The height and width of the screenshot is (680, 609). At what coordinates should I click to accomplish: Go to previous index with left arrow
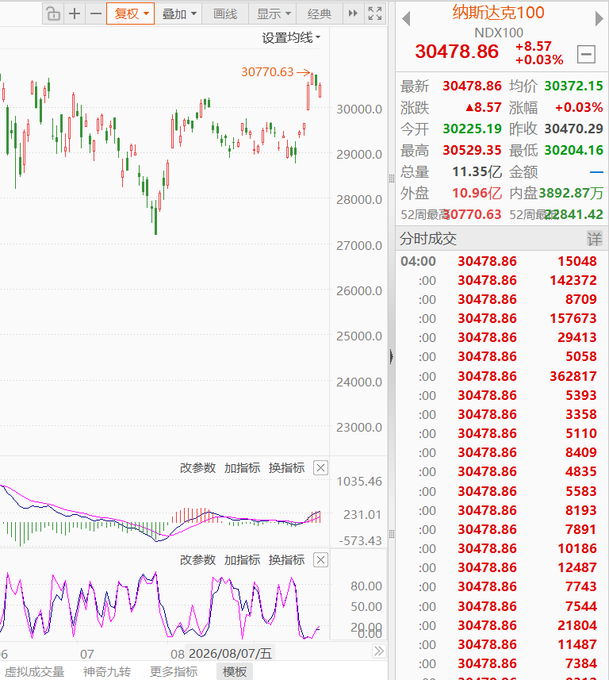pos(406,19)
